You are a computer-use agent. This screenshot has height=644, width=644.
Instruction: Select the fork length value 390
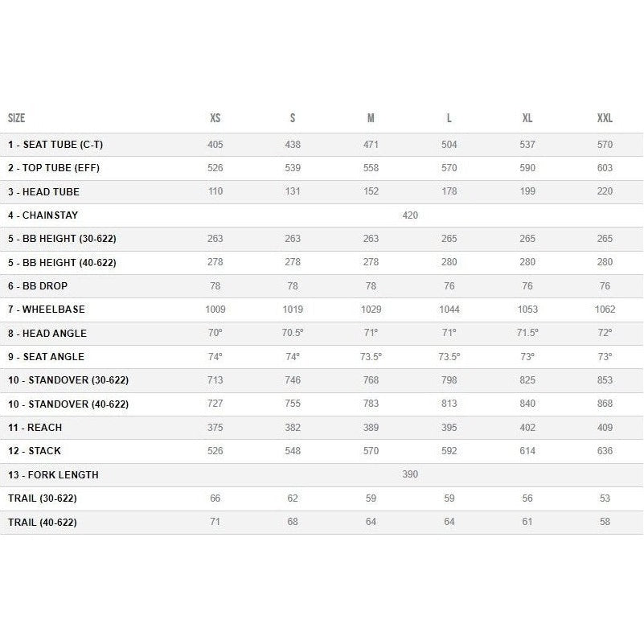coord(410,474)
